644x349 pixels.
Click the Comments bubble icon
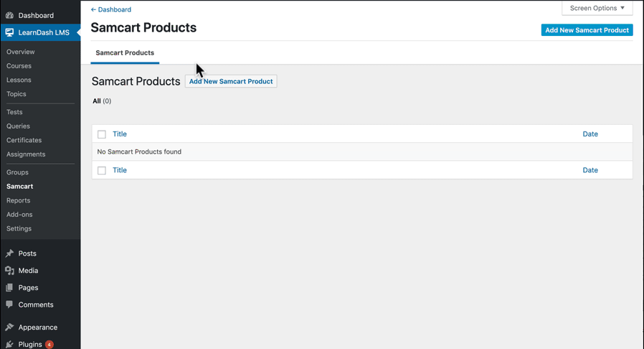click(x=9, y=304)
